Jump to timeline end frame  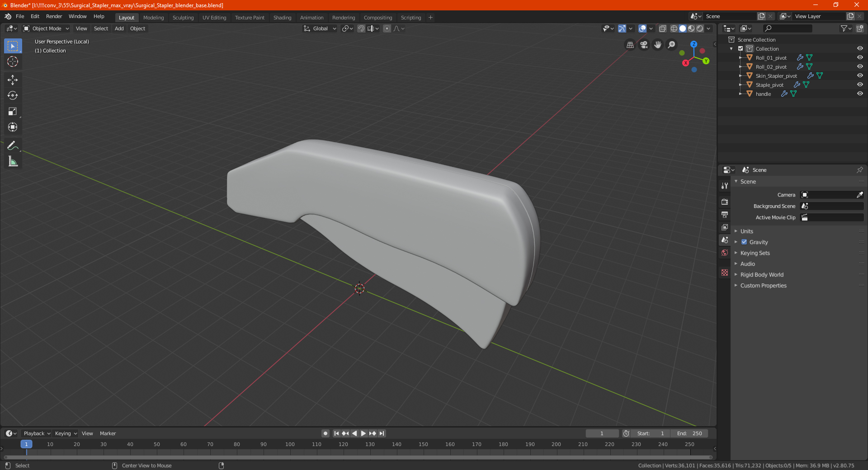pos(382,433)
